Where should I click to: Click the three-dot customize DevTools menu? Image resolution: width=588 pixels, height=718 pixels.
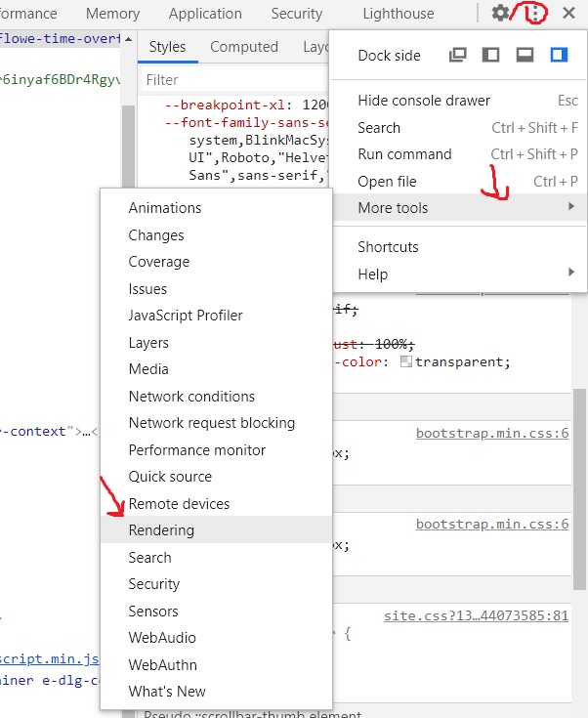tap(533, 14)
